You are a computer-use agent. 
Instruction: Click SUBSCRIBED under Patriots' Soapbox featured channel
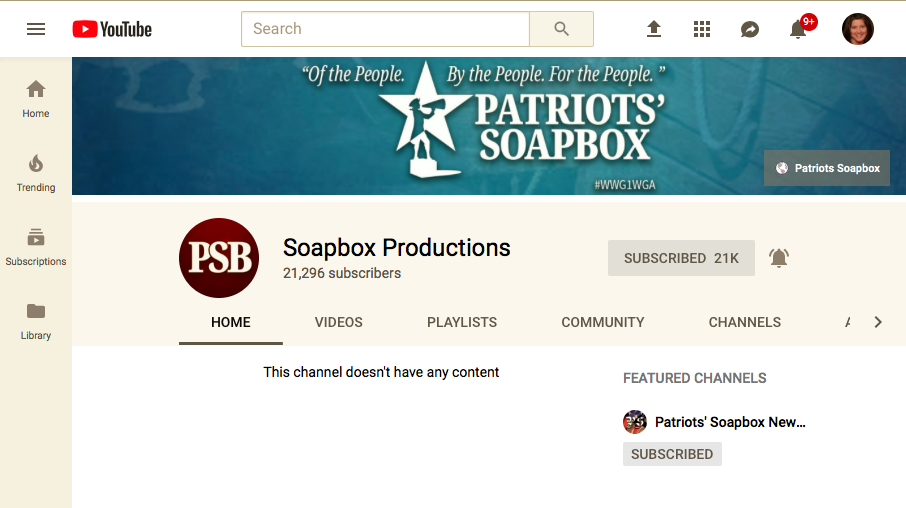pos(672,454)
